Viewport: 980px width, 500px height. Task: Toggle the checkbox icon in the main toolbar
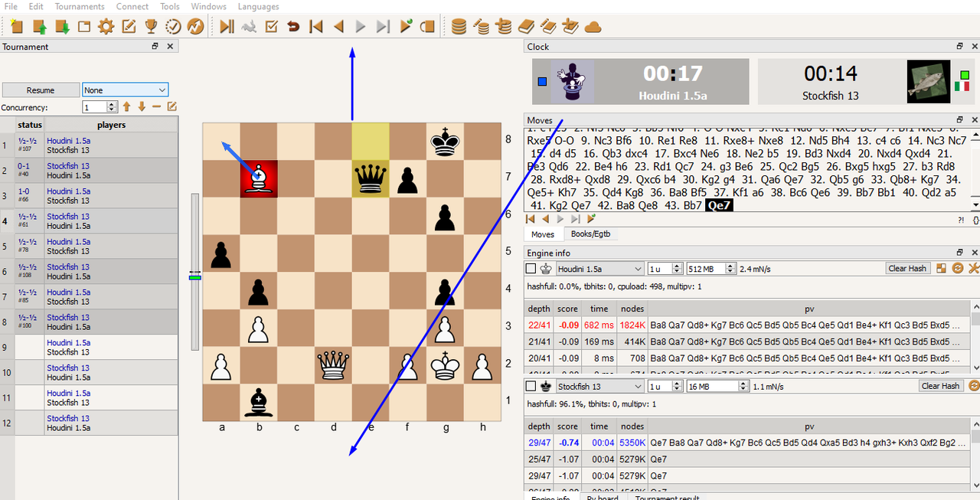click(271, 26)
